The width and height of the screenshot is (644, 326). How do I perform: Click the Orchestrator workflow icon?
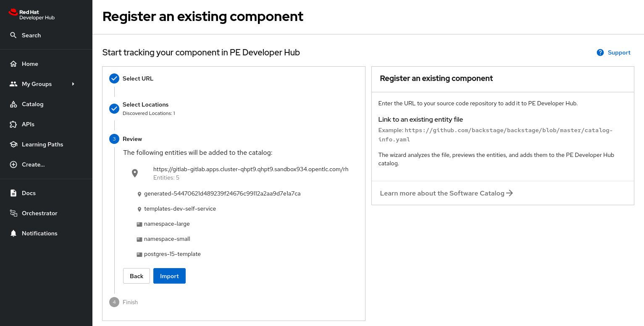pyautogui.click(x=13, y=213)
